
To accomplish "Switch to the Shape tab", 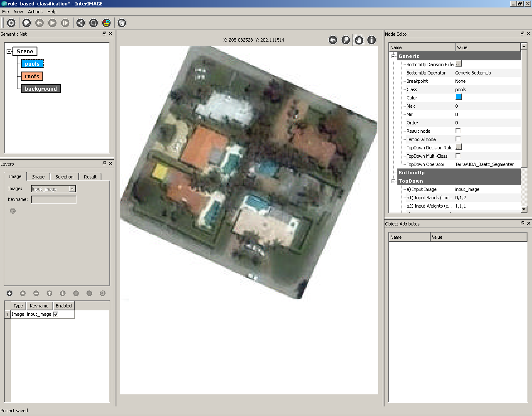I will click(x=38, y=177).
